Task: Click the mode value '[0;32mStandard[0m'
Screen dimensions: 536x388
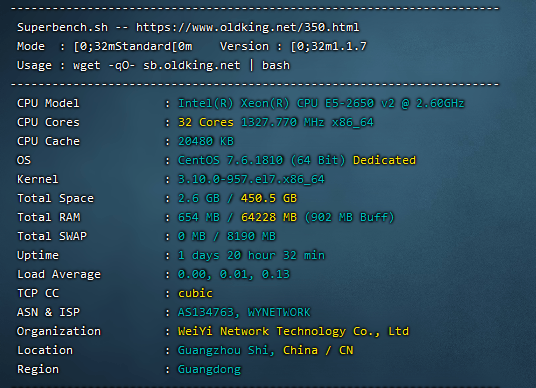Action: coord(133,46)
